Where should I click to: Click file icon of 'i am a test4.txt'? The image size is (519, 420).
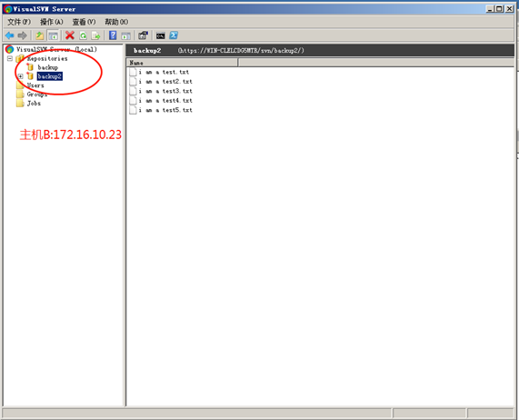tap(133, 101)
